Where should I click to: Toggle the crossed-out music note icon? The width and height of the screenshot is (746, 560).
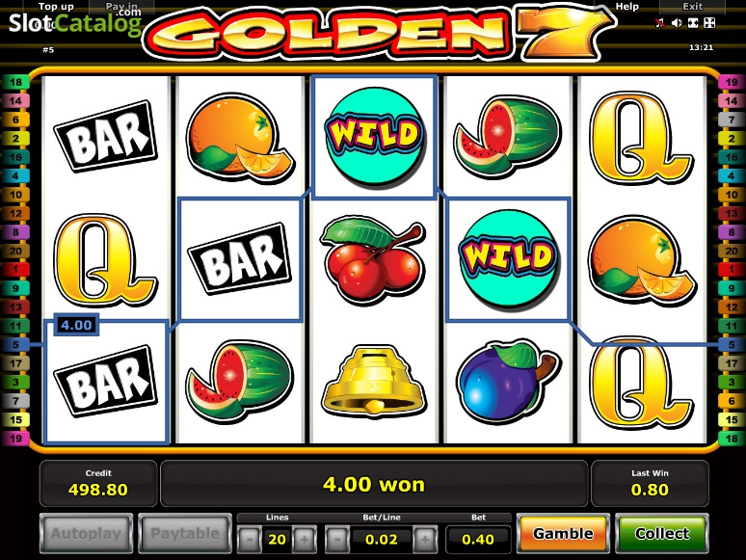pos(660,23)
